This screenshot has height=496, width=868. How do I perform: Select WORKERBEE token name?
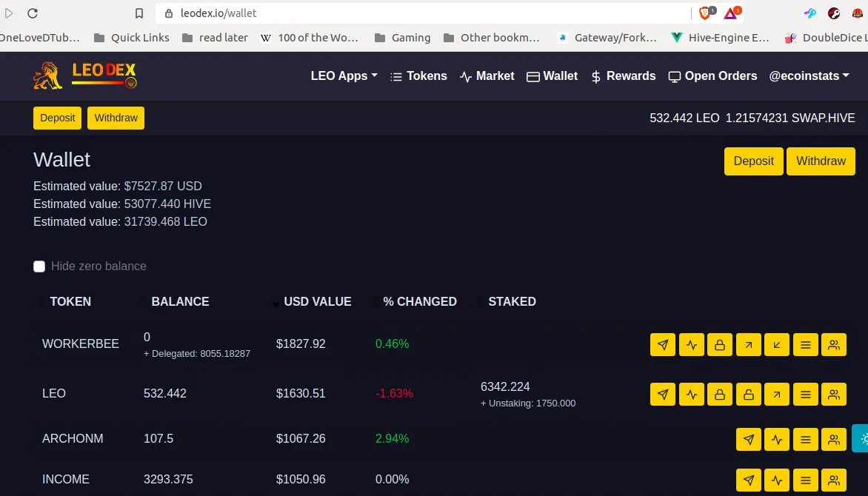coord(81,343)
